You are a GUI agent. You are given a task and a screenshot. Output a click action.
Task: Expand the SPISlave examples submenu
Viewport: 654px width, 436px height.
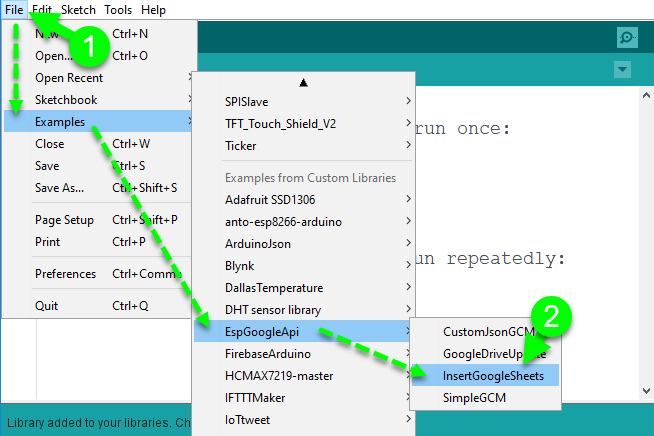pos(304,102)
